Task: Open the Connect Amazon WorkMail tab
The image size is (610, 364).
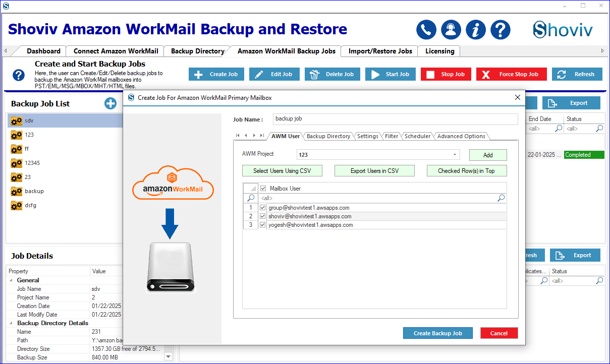Action: 116,51
